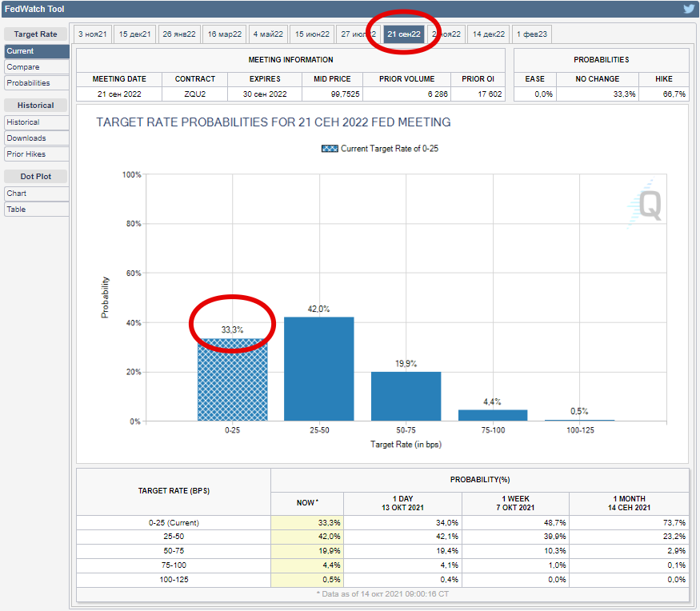
Task: Select the 16 мар22 meeting tab
Action: (225, 34)
